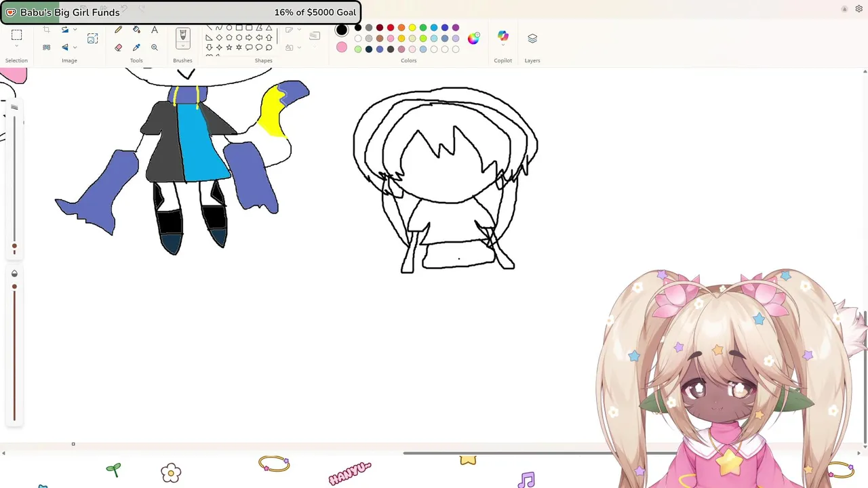The width and height of the screenshot is (868, 488).
Task: Select the Curve shape
Action: point(219,28)
